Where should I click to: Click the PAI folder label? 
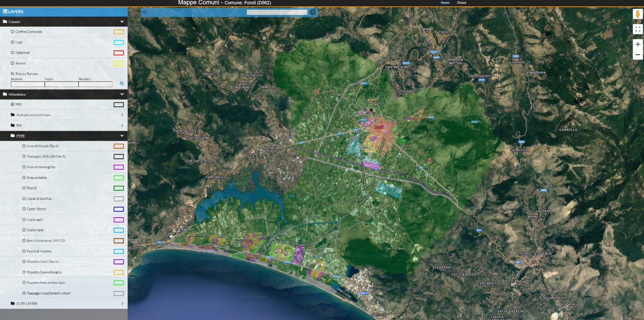[19, 125]
